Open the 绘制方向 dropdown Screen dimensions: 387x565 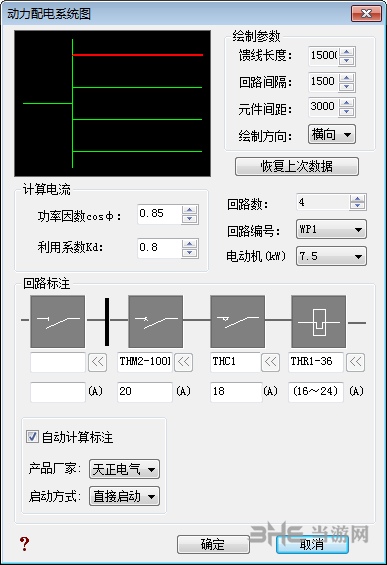[x=332, y=134]
